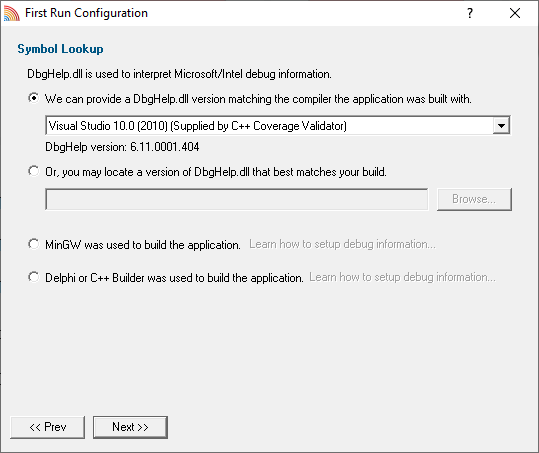539x453 pixels.
Task: Click the Coverage Validator icon in title bar
Action: click(11, 13)
